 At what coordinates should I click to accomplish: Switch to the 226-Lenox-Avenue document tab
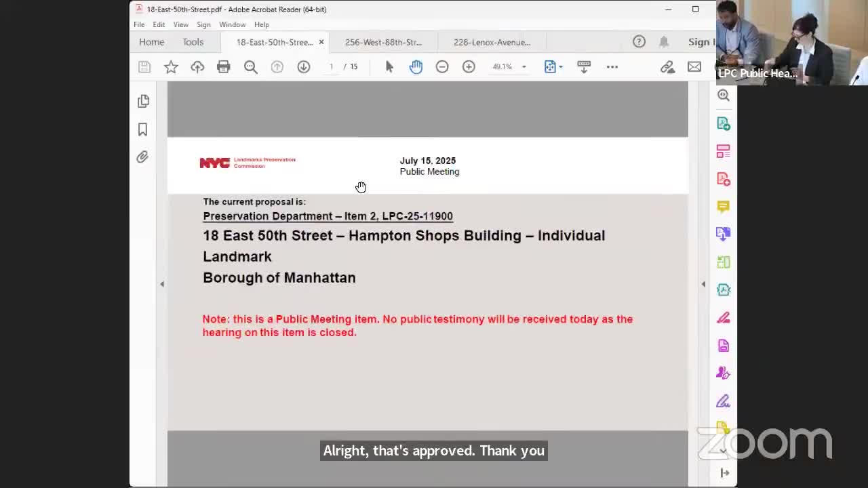[x=492, y=42]
